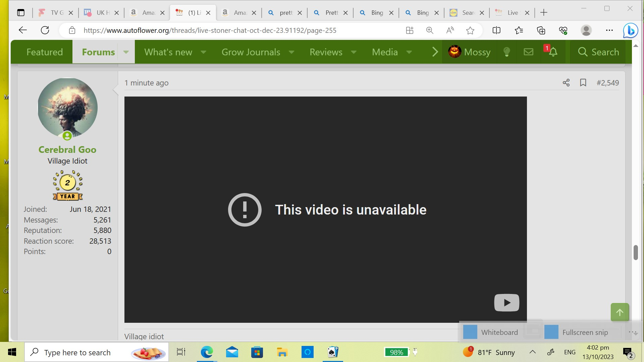
Task: Open Collections icon
Action: click(x=541, y=31)
